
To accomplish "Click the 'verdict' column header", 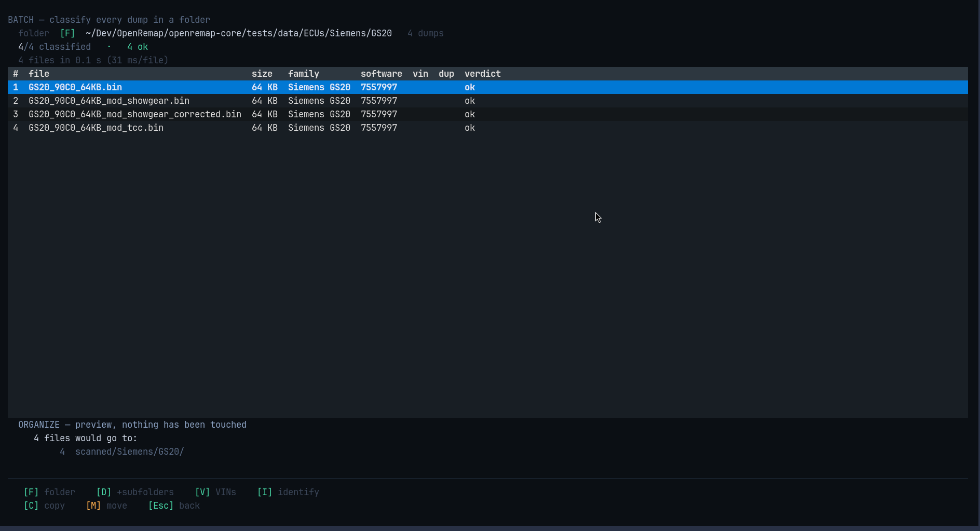I will 483,74.
